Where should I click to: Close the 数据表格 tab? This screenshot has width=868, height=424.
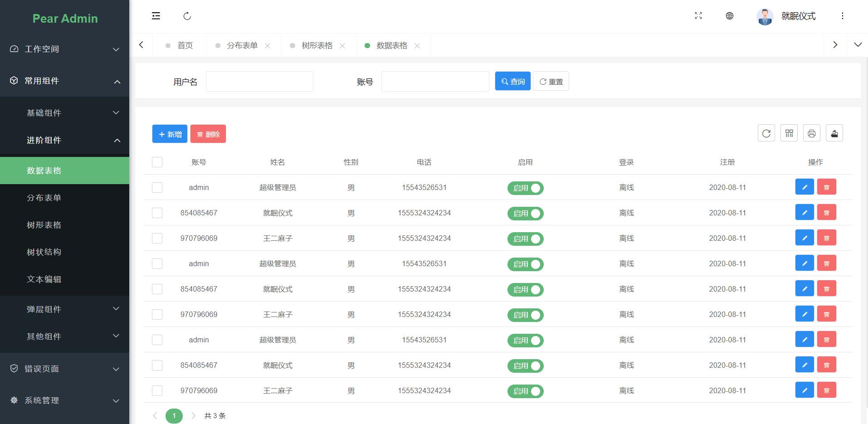pyautogui.click(x=417, y=46)
